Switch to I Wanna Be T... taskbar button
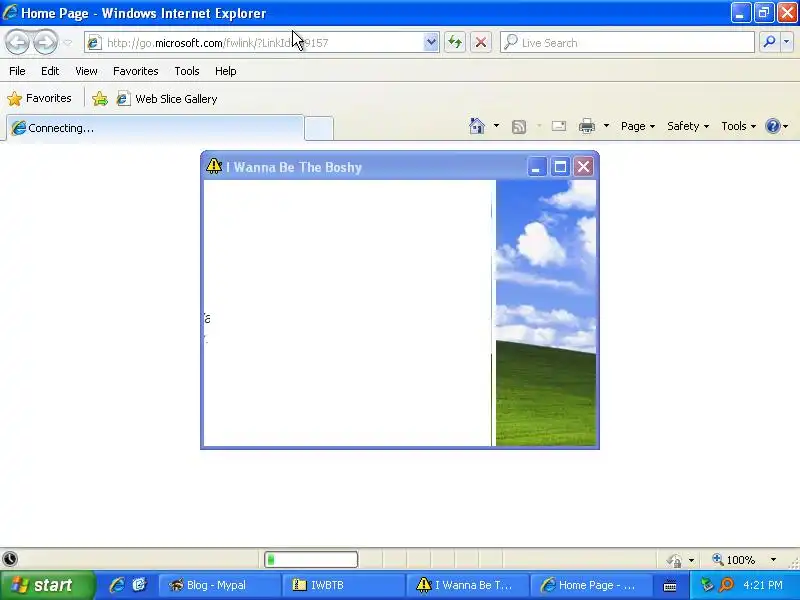 click(x=467, y=585)
